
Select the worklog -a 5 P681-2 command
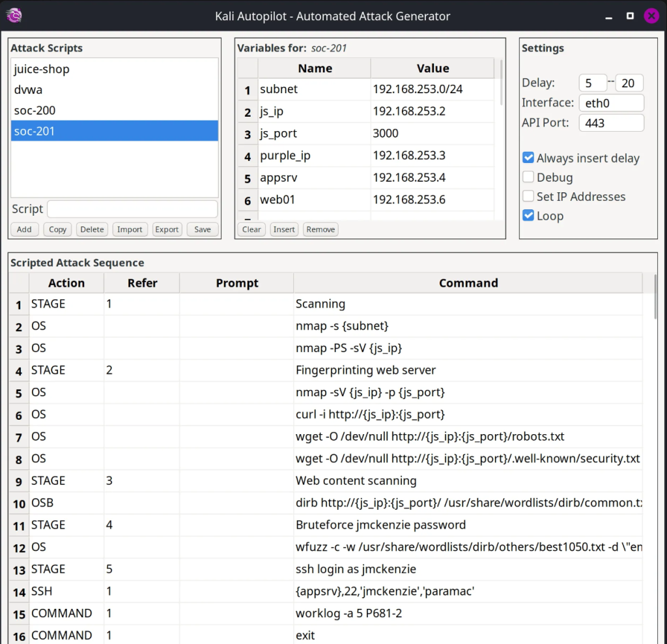click(x=468, y=614)
